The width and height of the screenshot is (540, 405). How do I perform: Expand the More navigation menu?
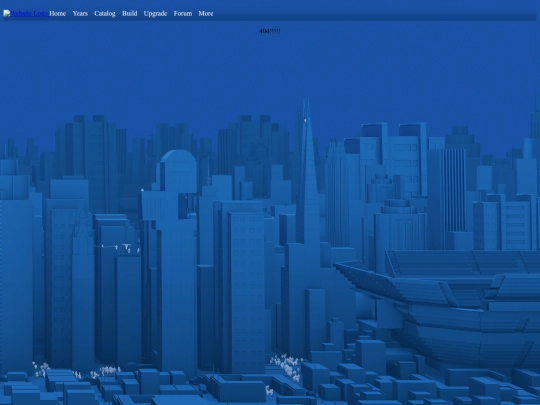[x=206, y=13]
